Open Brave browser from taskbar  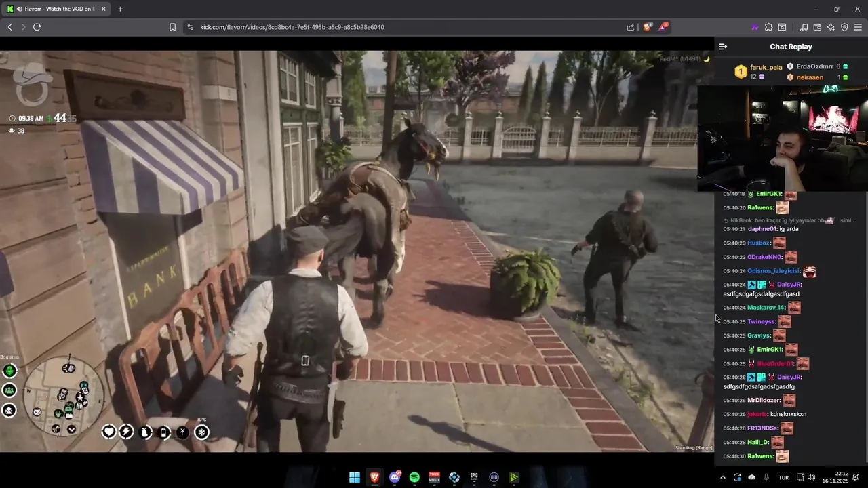(x=374, y=477)
